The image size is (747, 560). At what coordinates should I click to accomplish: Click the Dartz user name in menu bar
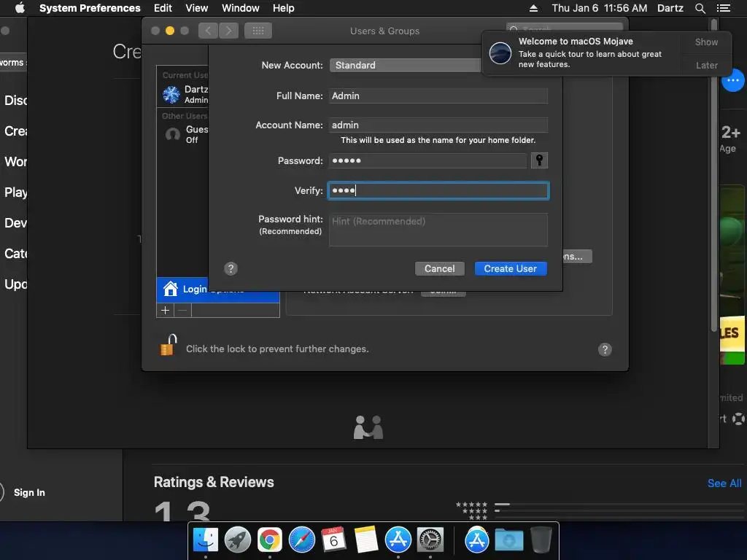tap(670, 8)
